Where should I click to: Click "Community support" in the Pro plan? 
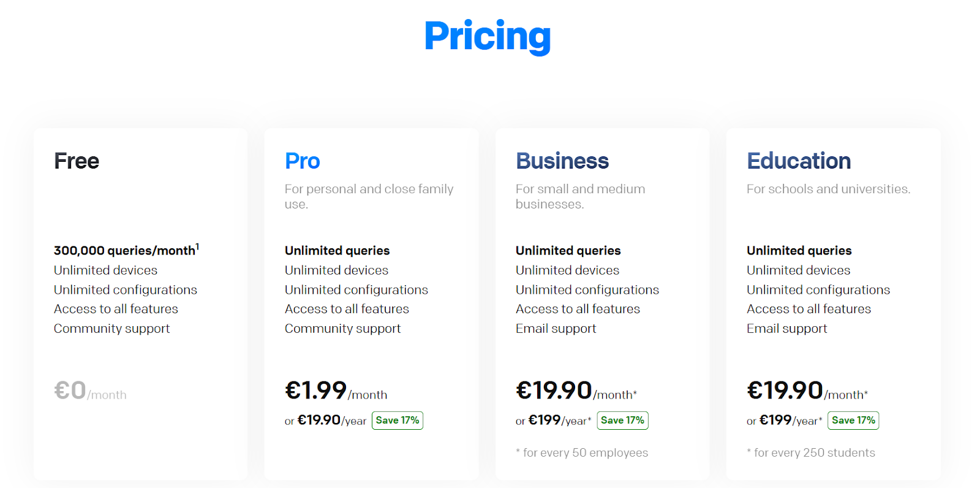pos(342,329)
